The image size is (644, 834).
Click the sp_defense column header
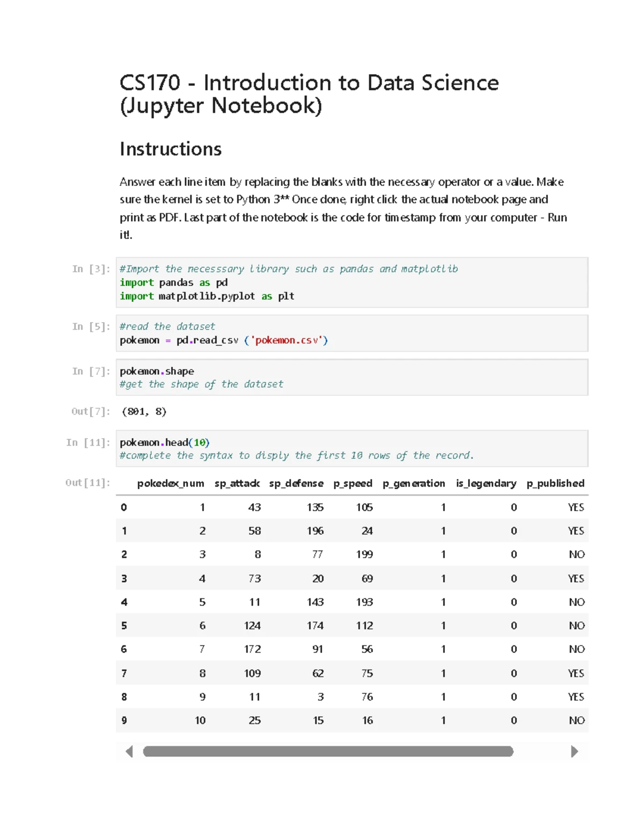pos(296,483)
